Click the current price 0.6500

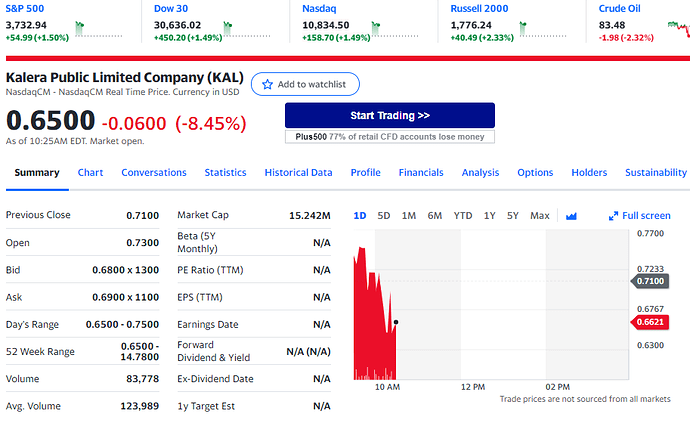[50, 121]
